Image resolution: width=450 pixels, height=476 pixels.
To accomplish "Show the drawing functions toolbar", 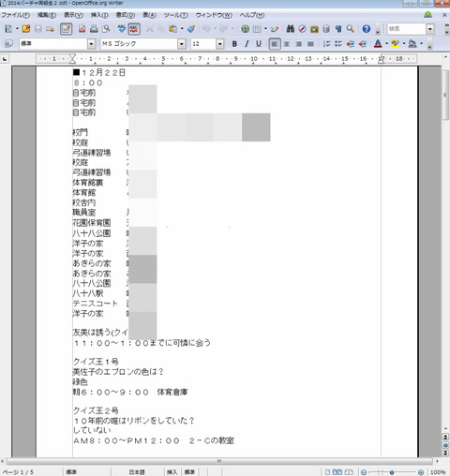I will coord(275,29).
